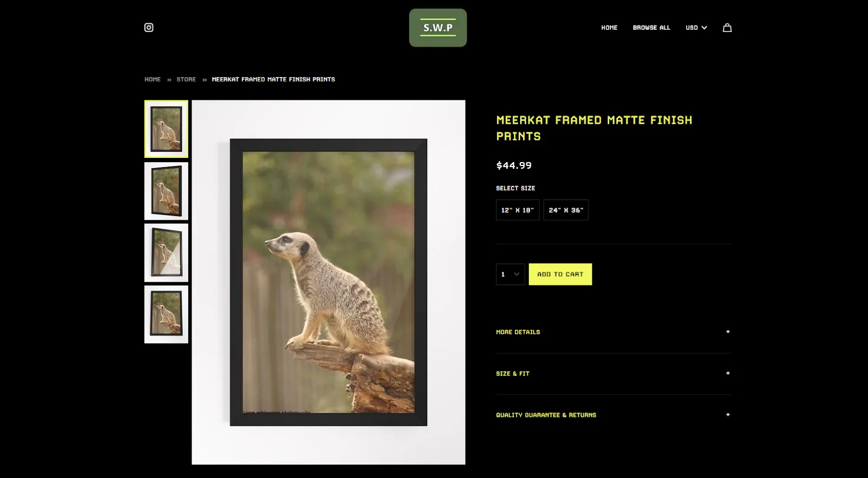868x478 pixels.
Task: Click plus icon beside More Details
Action: pos(727,332)
